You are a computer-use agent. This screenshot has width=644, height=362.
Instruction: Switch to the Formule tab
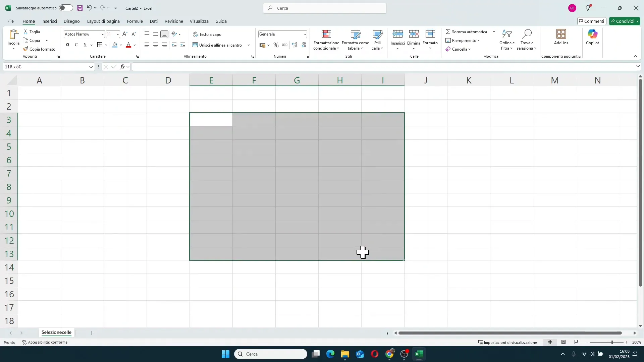click(x=135, y=21)
